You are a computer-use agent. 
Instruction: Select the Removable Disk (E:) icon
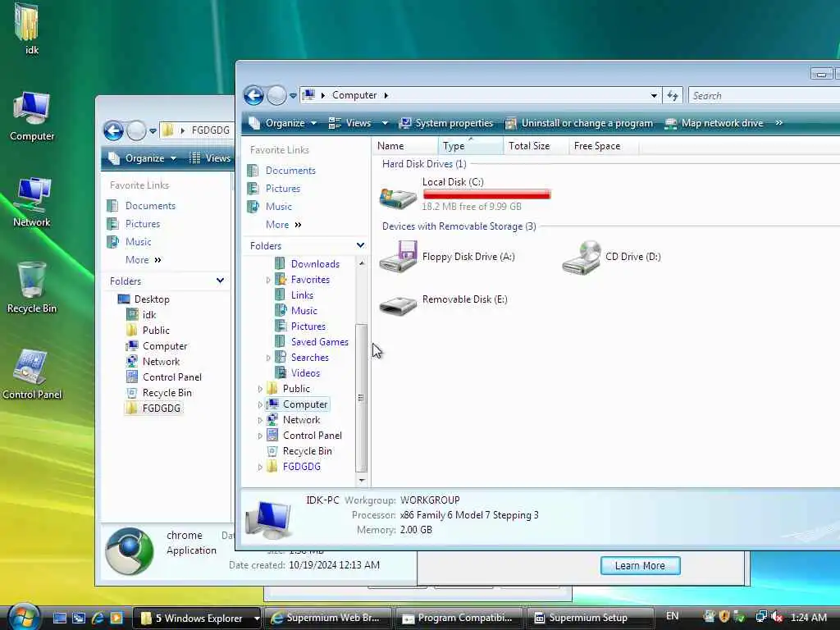pyautogui.click(x=398, y=305)
